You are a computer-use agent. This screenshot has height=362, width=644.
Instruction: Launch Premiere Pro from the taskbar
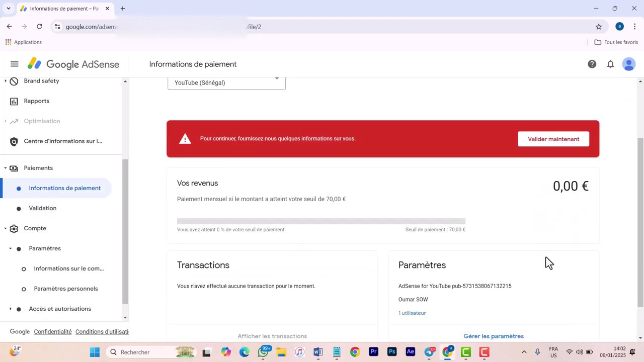point(373,352)
